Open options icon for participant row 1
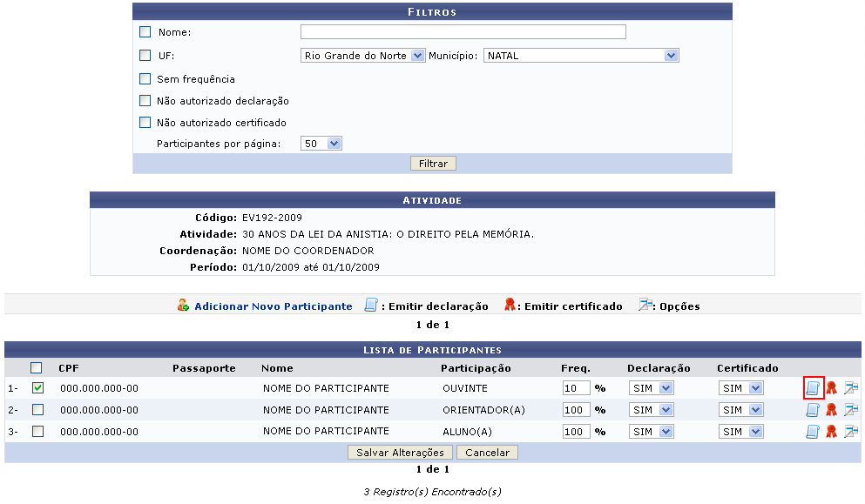 pos(851,388)
